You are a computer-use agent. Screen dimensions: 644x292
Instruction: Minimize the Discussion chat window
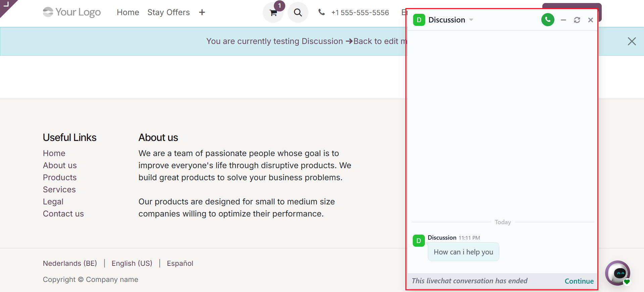(563, 20)
